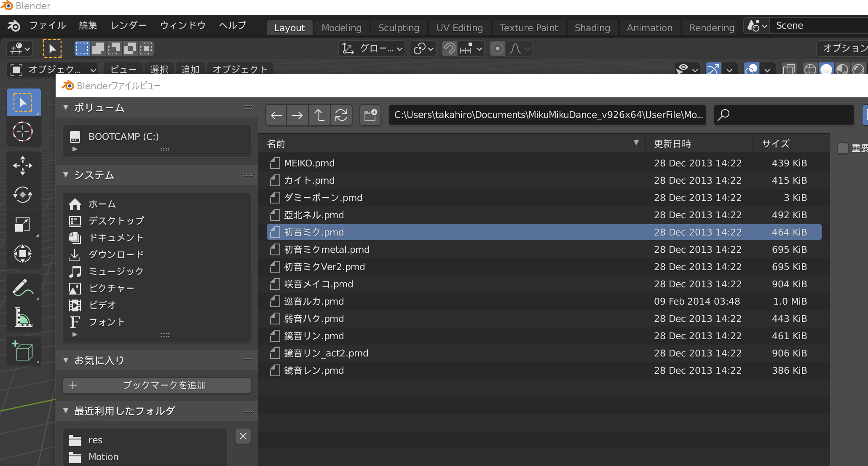Select the Annotate pencil tool
868x466 pixels.
pyautogui.click(x=23, y=287)
